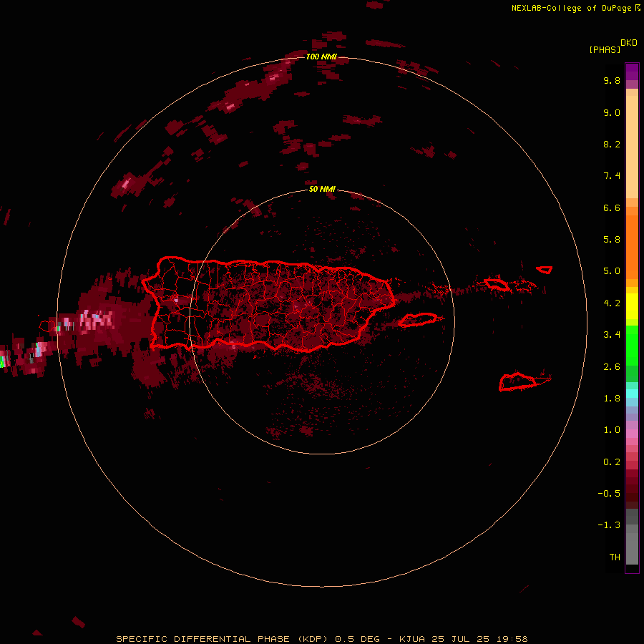This screenshot has width=644, height=644.
Task: Click the 0.2 value on the color scale
Action: pyautogui.click(x=612, y=462)
